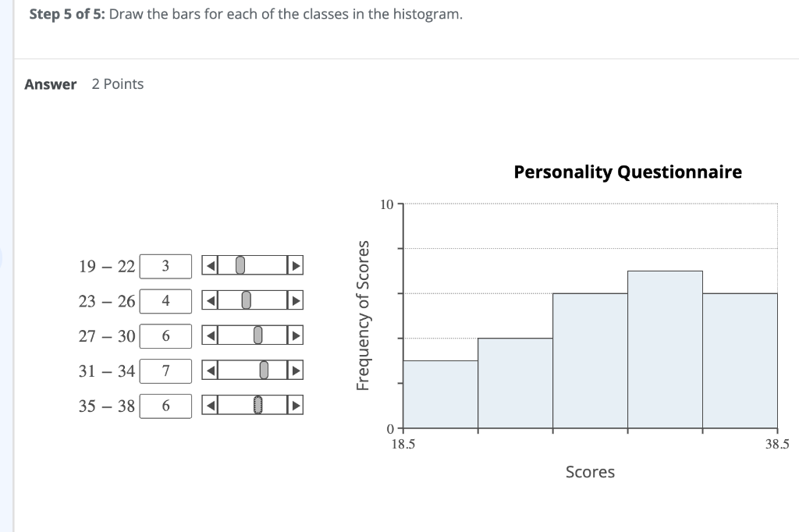Screen dimensions: 799x532
Task: Click the input box for class 27 – 30
Action: click(x=165, y=335)
